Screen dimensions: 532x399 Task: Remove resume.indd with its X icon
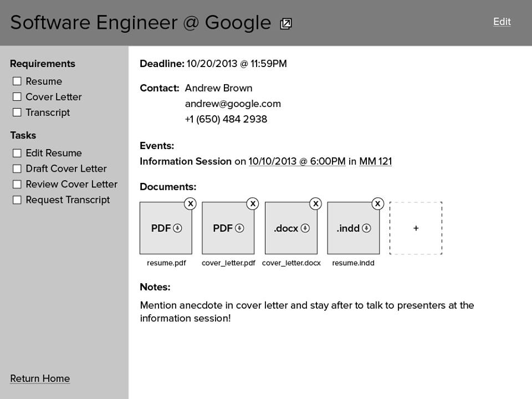[x=377, y=203]
